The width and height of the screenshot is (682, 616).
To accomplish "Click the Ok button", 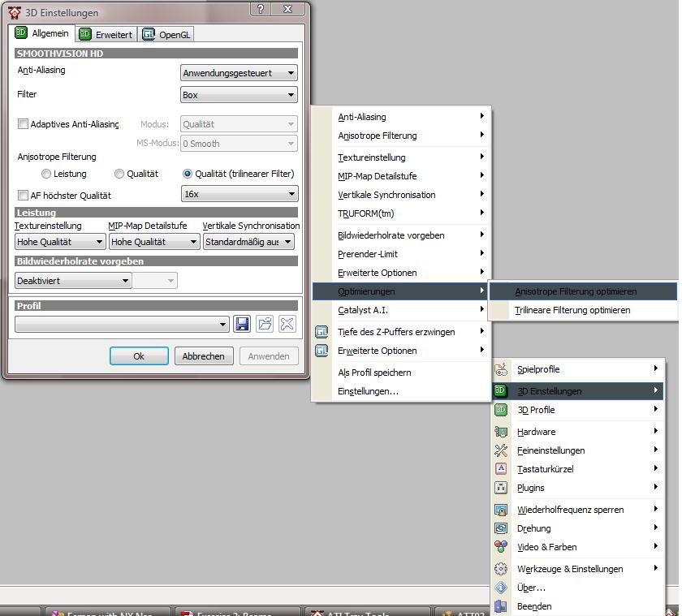I will point(139,356).
